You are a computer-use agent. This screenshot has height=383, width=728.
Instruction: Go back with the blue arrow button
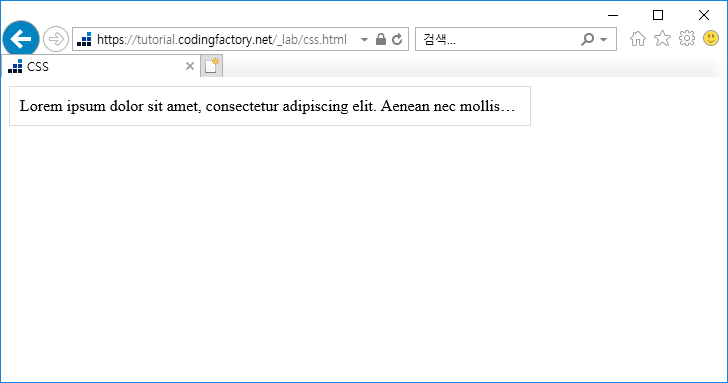click(x=21, y=39)
